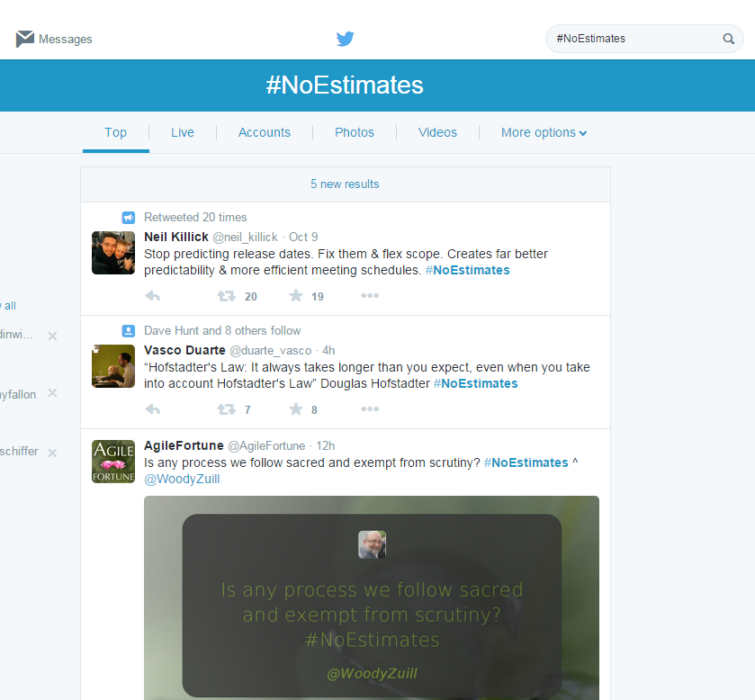Click the Twitter bird logo

[x=345, y=39]
